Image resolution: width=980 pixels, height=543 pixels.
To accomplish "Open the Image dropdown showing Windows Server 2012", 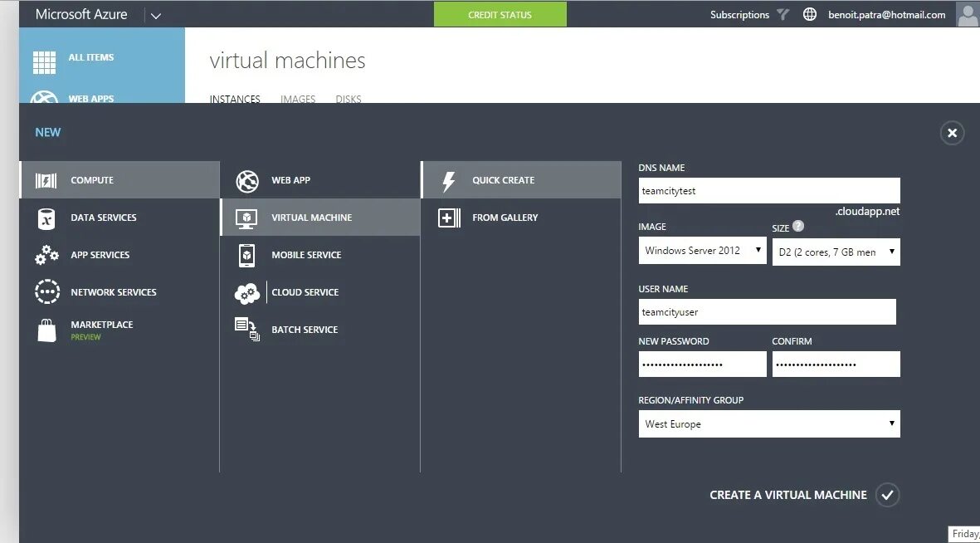I will (703, 250).
